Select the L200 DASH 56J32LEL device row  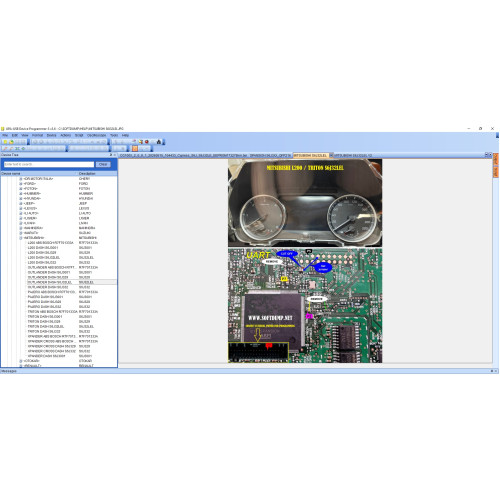pyautogui.click(x=72, y=258)
